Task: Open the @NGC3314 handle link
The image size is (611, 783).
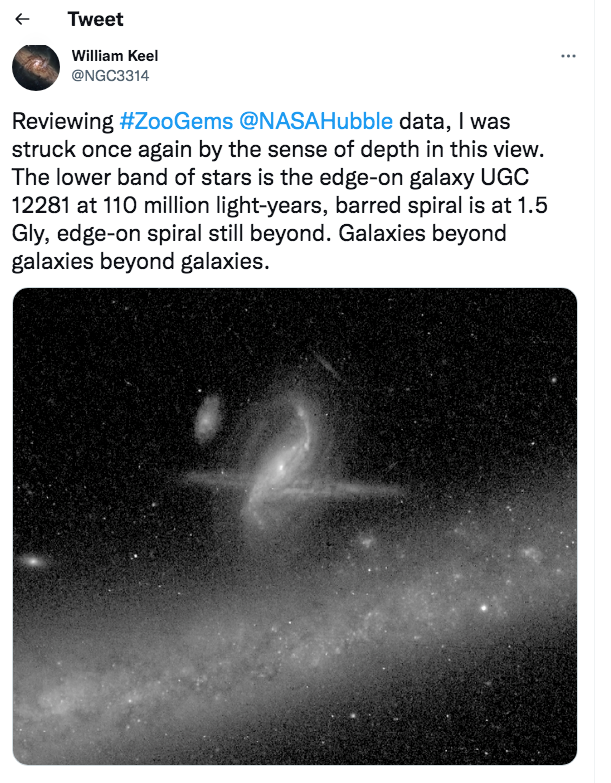Action: (111, 74)
